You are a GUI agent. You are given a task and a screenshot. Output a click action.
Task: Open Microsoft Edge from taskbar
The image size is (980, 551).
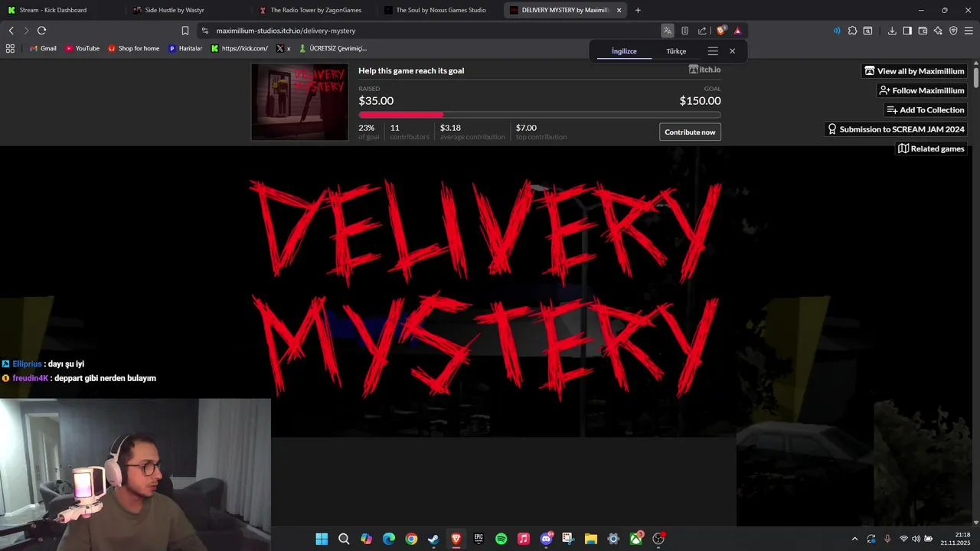(x=389, y=539)
